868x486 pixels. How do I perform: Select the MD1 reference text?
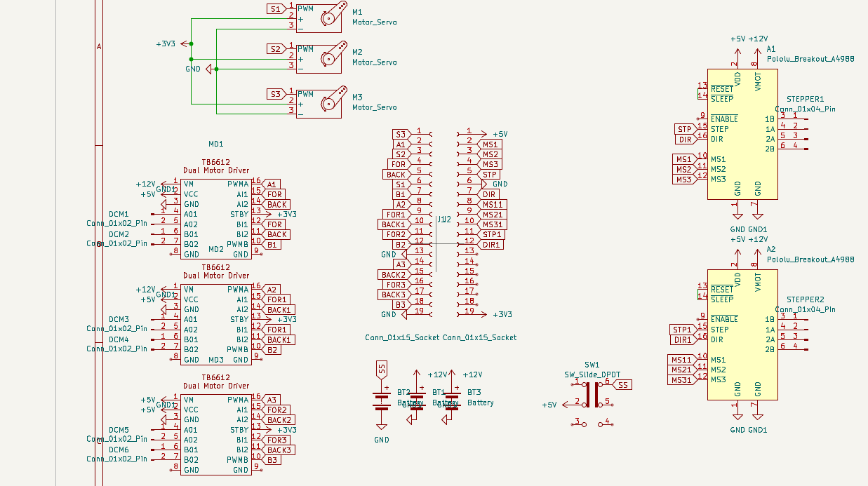click(215, 144)
